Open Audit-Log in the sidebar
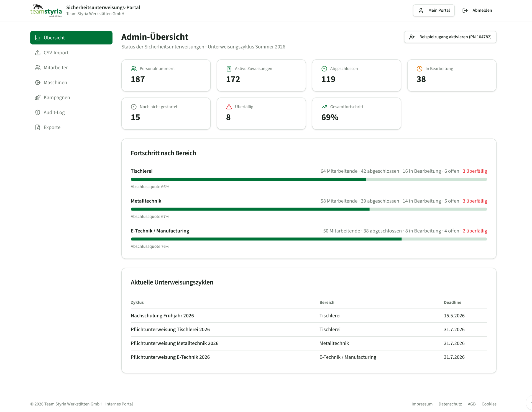Screen dimensions: 532x412 click(x=71, y=112)
